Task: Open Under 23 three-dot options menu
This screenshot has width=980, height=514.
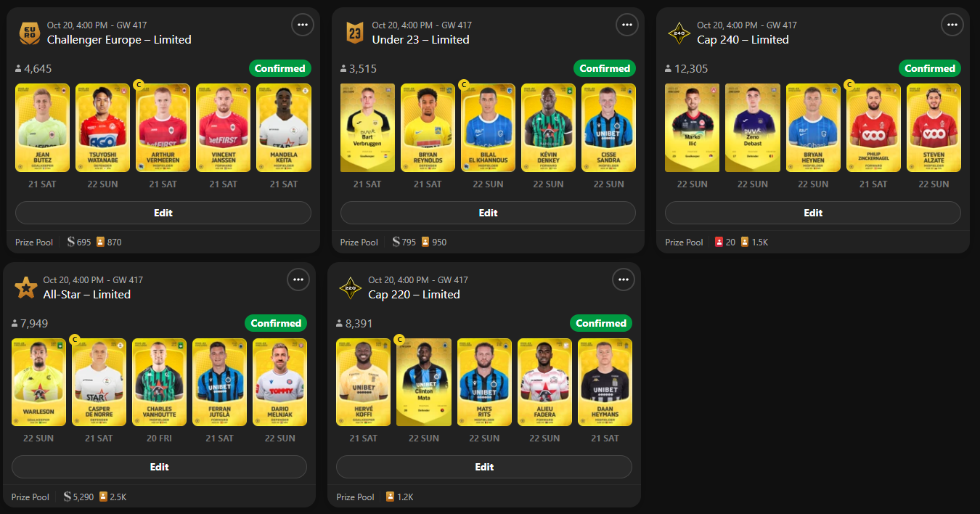Action: point(627,25)
